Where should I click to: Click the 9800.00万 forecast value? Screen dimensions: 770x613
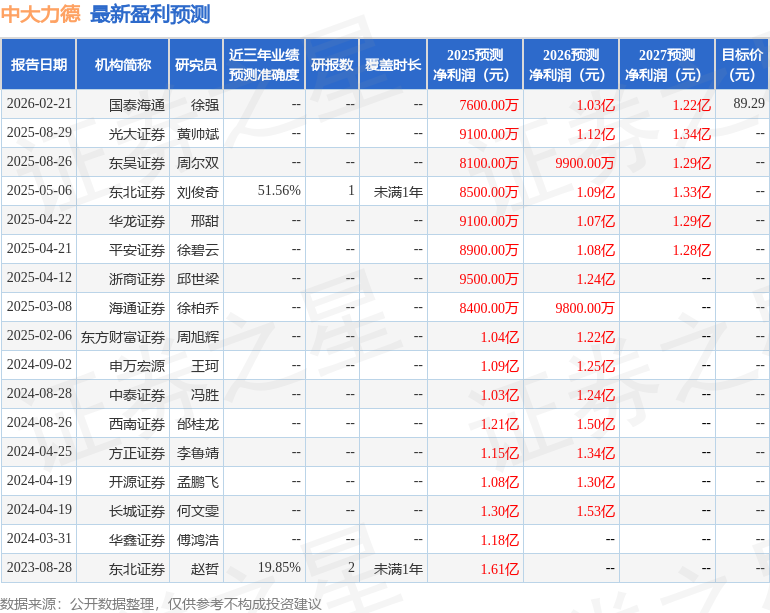(585, 307)
